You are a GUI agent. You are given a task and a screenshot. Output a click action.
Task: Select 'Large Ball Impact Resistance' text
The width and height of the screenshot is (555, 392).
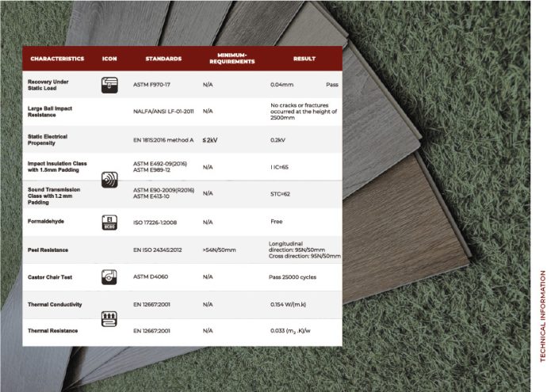50,112
